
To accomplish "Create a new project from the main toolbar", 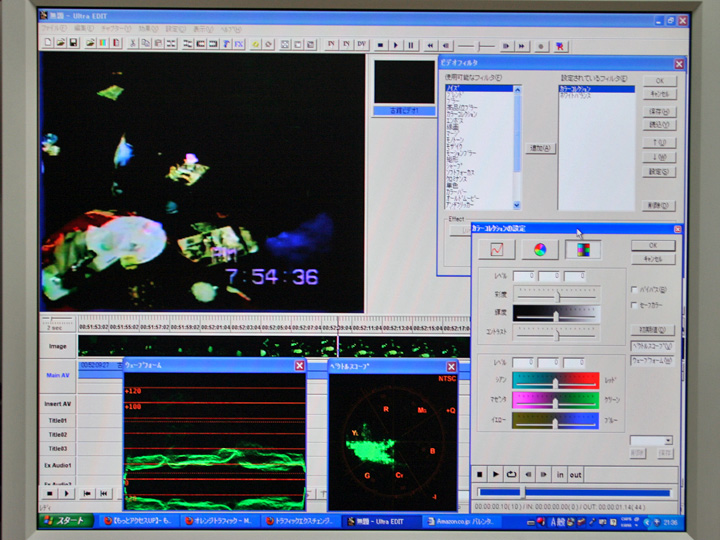I will 47,43.
